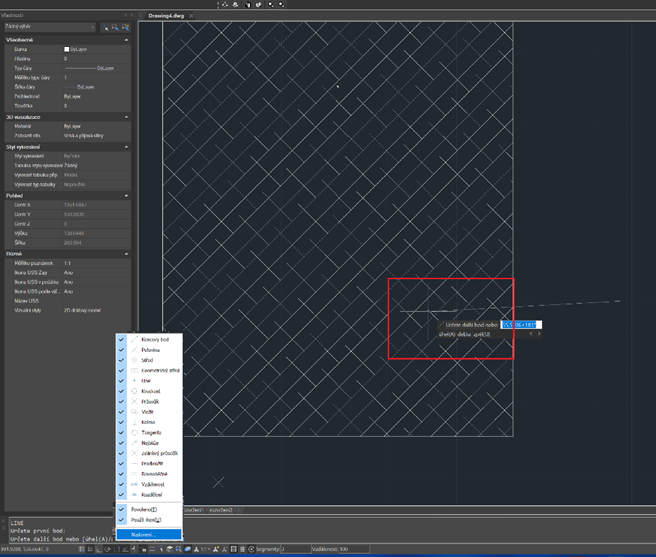Click the úhel(A) option in dynamic prompt
Screen dimensions: 656x557
click(x=447, y=334)
